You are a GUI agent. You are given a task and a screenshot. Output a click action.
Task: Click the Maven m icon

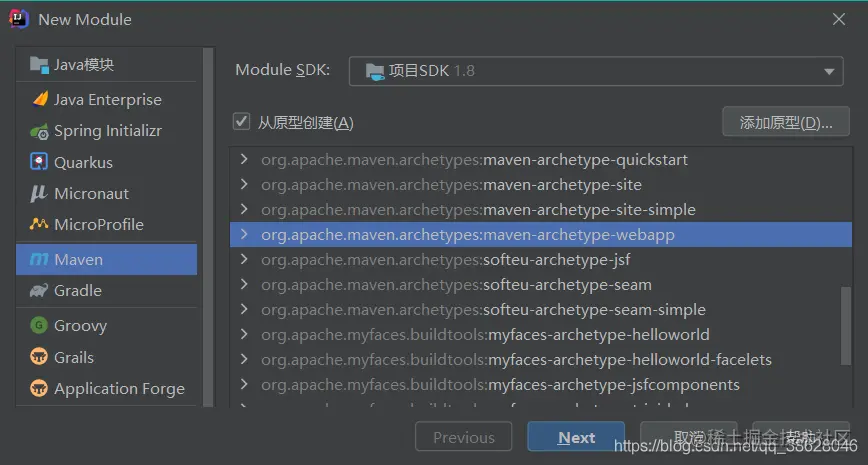(39, 260)
